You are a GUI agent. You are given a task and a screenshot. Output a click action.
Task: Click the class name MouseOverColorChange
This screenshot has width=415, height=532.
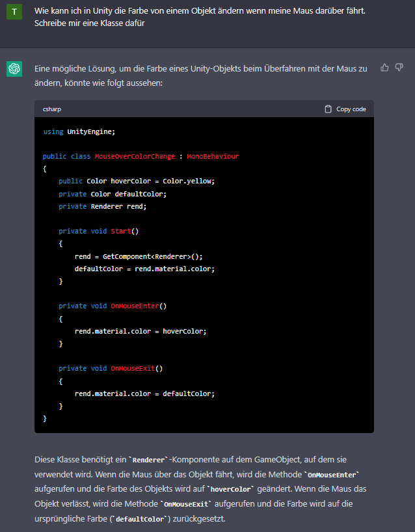point(135,156)
